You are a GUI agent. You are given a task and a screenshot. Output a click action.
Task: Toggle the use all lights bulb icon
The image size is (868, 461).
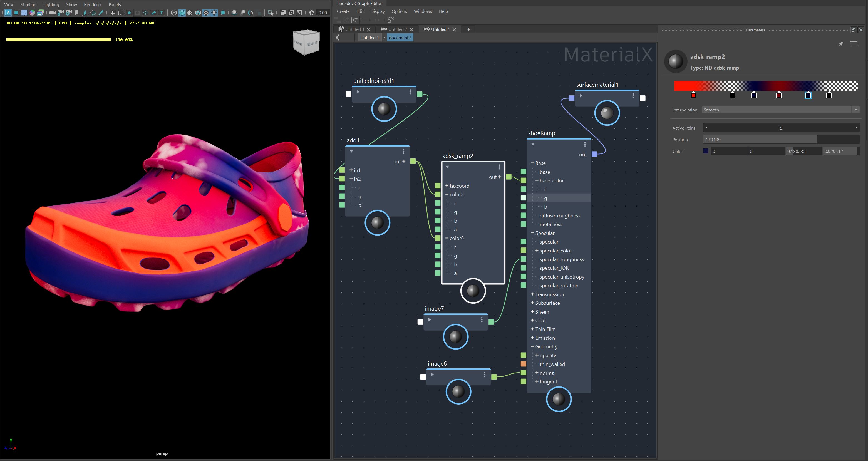[x=214, y=13]
